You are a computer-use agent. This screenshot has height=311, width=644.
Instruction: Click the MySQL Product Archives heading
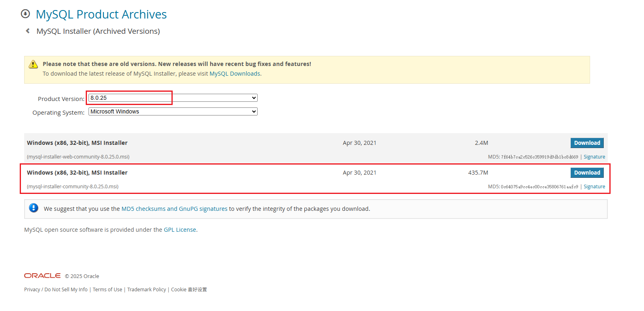click(101, 14)
